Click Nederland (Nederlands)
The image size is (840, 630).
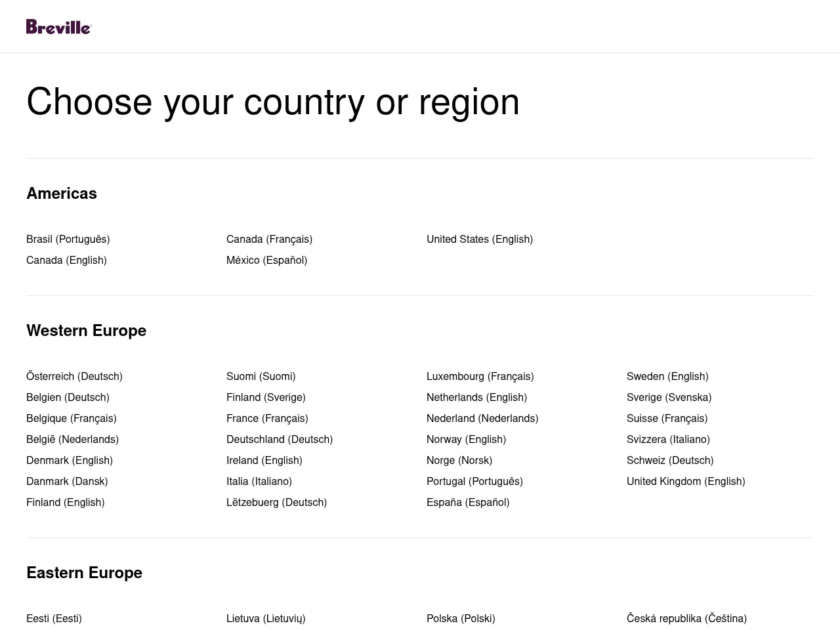click(x=482, y=419)
